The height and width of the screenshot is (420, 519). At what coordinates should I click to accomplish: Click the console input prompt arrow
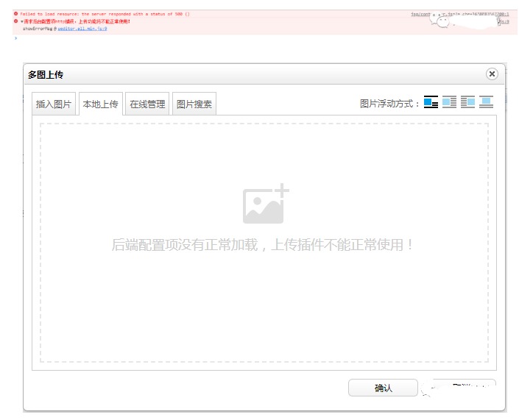coord(15,38)
